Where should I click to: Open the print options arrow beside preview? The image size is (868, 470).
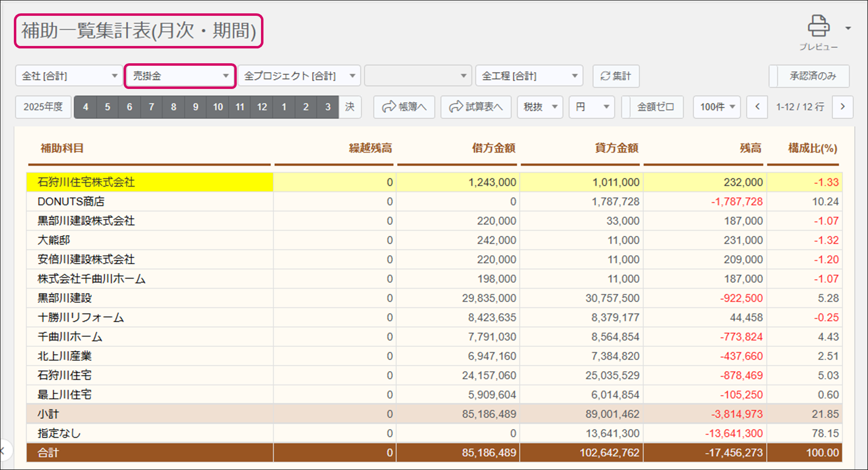click(x=848, y=28)
